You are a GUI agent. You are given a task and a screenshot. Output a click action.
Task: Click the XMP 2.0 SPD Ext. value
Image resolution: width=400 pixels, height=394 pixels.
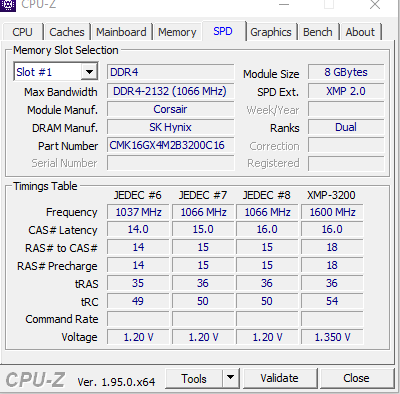[x=346, y=91]
